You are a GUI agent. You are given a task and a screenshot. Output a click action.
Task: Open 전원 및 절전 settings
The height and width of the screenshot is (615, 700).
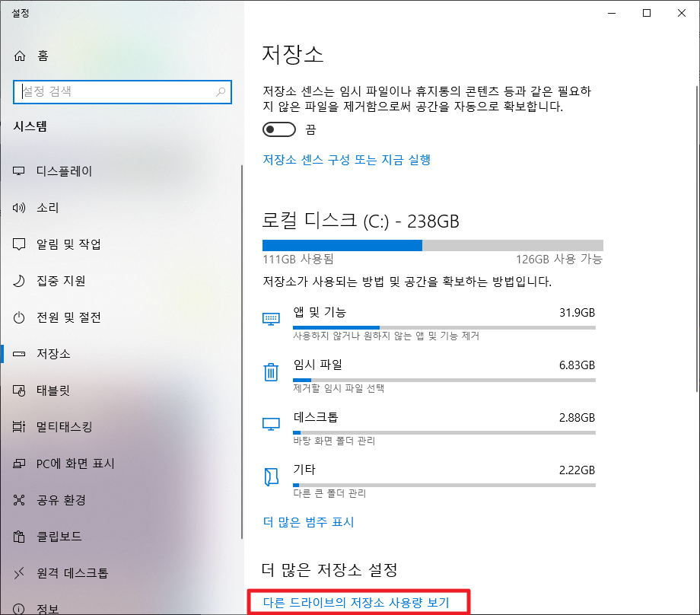point(68,317)
